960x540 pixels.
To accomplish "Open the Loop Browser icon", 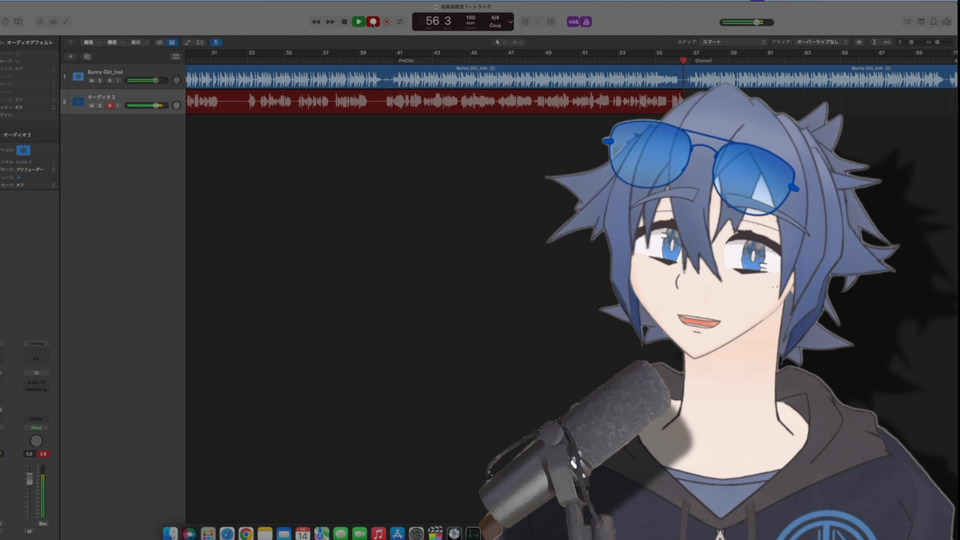I will click(x=934, y=21).
